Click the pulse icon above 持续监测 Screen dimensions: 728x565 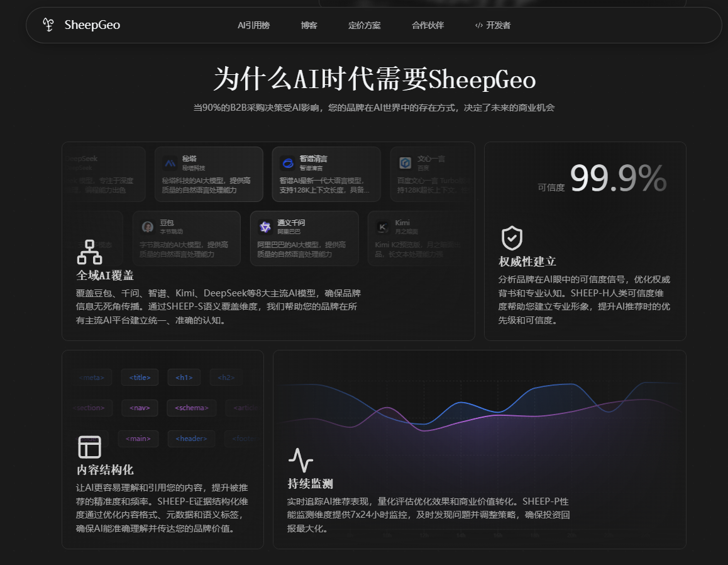pos(301,460)
